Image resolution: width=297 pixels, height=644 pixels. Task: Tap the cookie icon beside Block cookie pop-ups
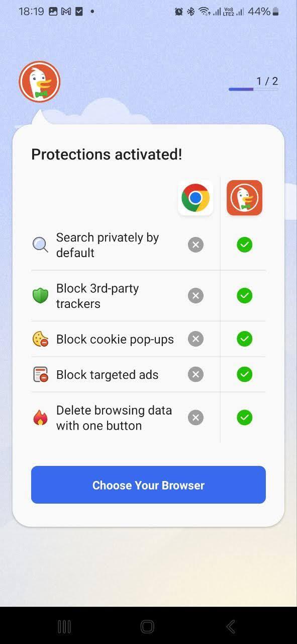[x=40, y=339]
